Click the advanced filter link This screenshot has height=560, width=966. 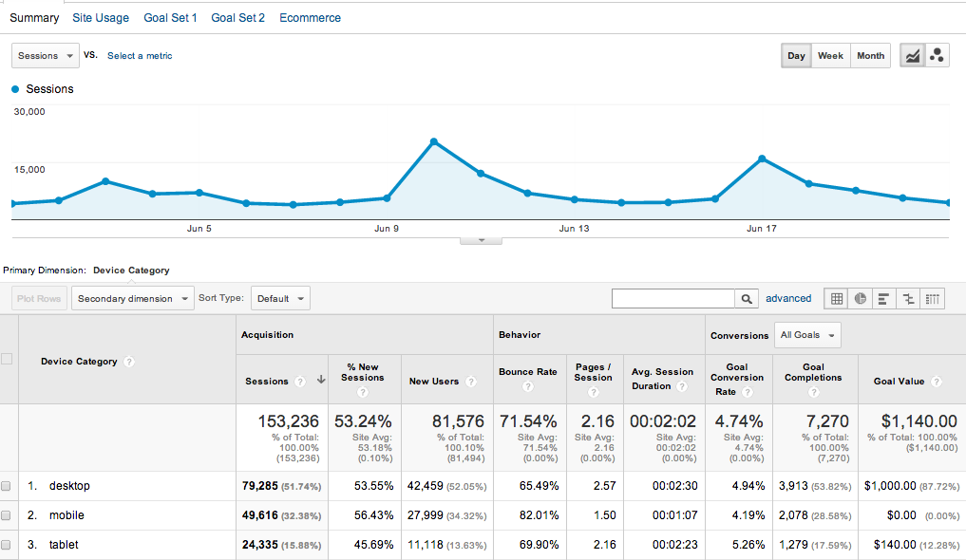[x=788, y=298]
